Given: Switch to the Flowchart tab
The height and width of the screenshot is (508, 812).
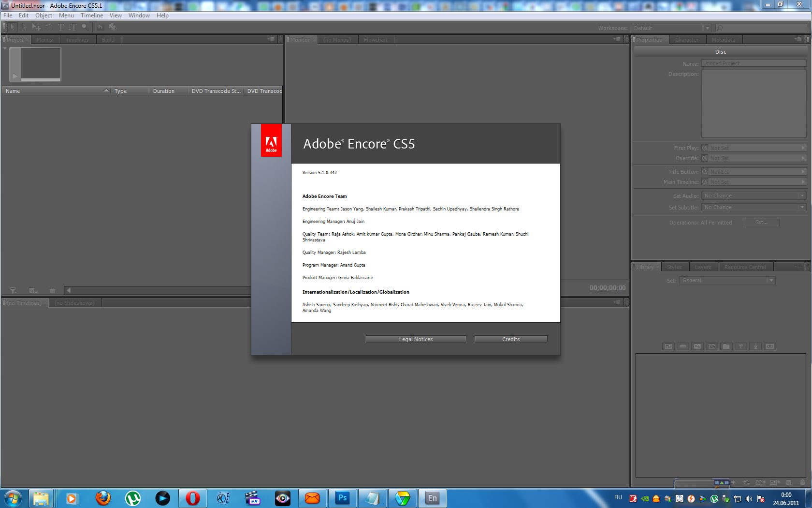Looking at the screenshot, I should (x=376, y=40).
